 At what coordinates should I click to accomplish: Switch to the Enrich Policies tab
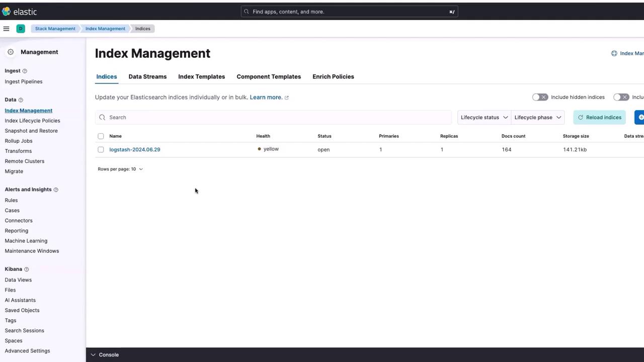[333, 77]
